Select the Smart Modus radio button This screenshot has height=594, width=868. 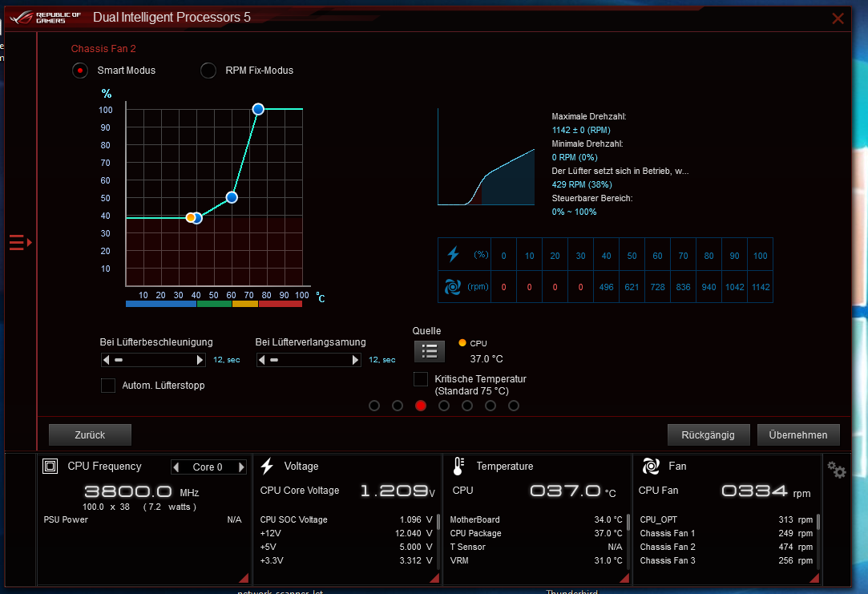pyautogui.click(x=80, y=71)
